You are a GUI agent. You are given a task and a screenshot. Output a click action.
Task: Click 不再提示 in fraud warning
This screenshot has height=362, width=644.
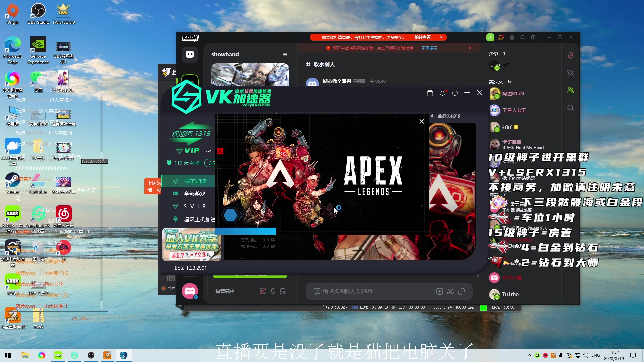[429, 48]
